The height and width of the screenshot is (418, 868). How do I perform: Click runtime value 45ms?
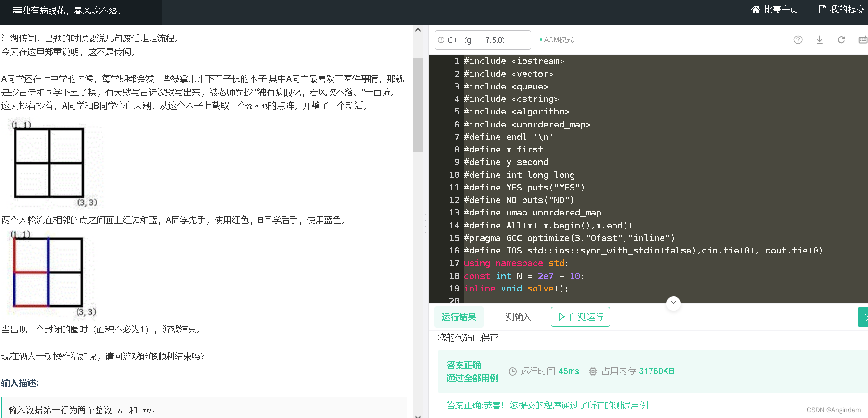click(x=569, y=371)
